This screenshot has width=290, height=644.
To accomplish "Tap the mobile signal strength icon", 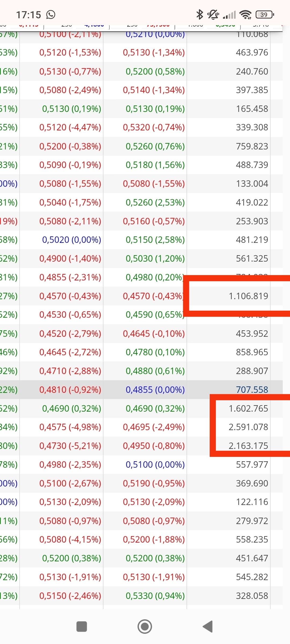I will [x=229, y=15].
